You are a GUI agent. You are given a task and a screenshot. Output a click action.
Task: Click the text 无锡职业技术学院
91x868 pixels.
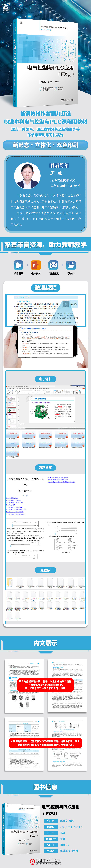63,180
